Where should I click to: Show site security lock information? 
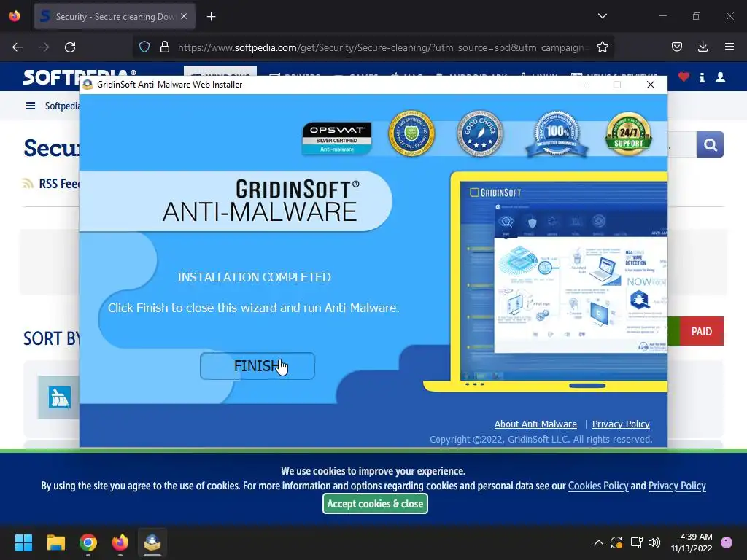pos(165,47)
